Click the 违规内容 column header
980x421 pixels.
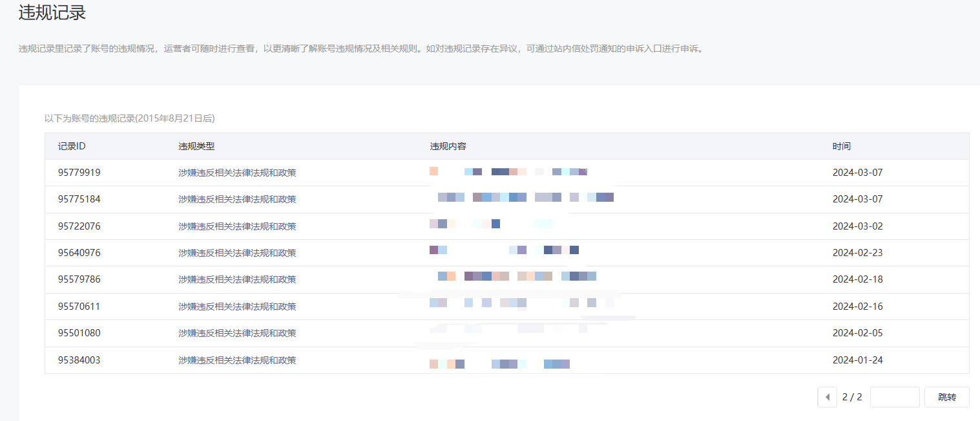pos(448,146)
